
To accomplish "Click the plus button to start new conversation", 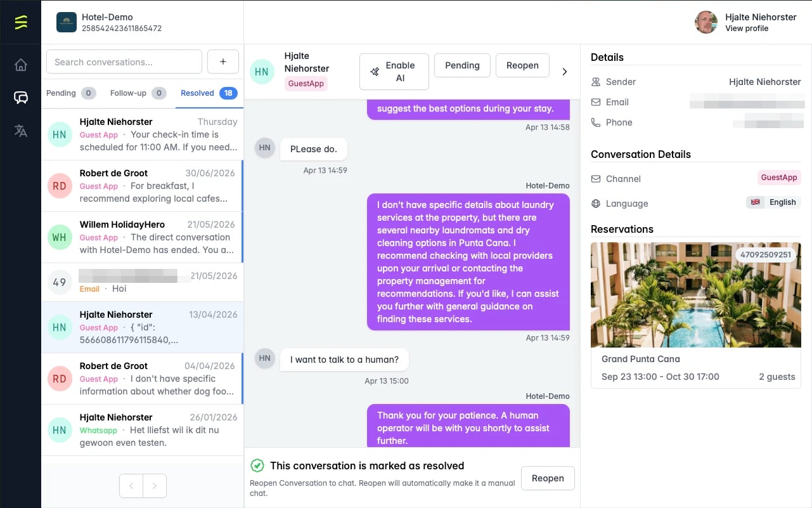I will point(223,62).
